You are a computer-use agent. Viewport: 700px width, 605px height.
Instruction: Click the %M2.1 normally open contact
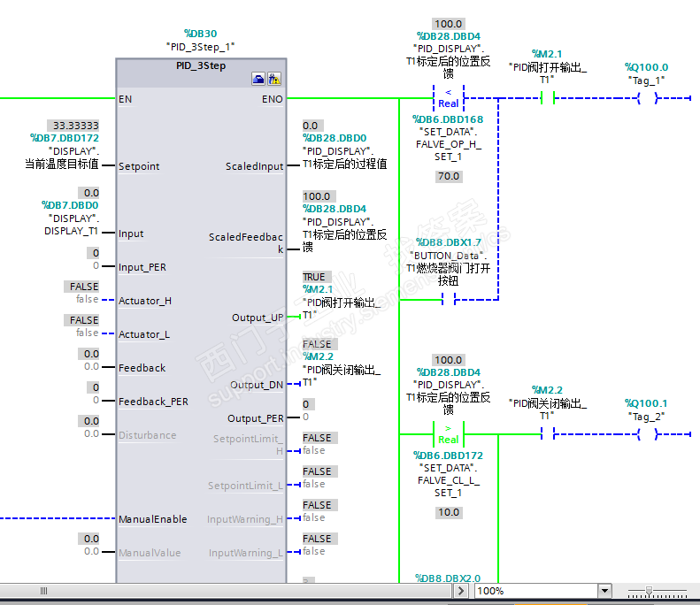pyautogui.click(x=547, y=97)
